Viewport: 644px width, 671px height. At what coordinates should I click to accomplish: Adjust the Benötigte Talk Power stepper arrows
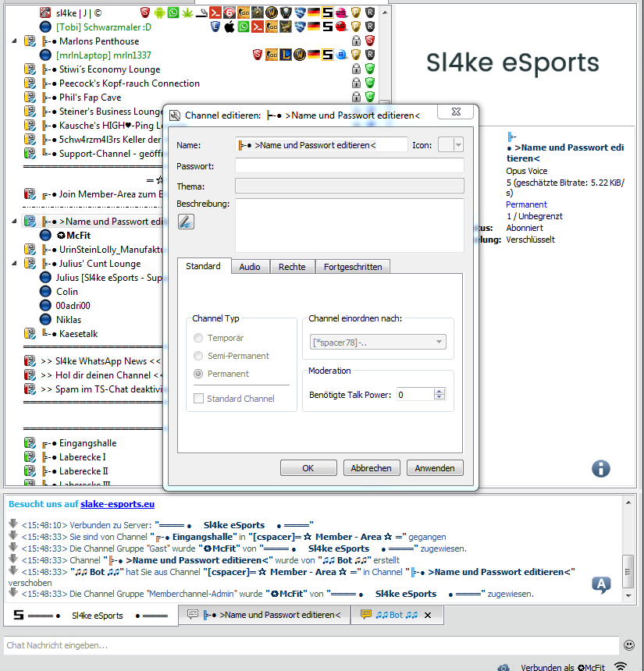pos(439,394)
